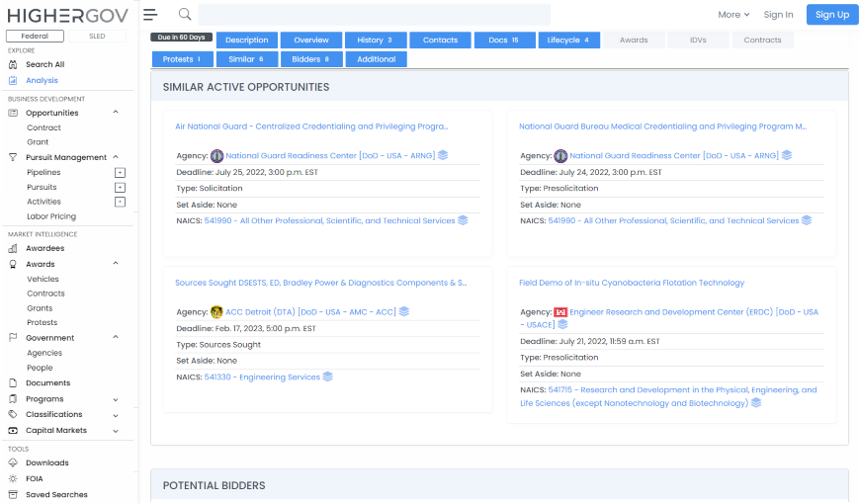Viewport: 860px width, 504px height.
Task: Click the Opportunities sidebar icon
Action: click(13, 113)
